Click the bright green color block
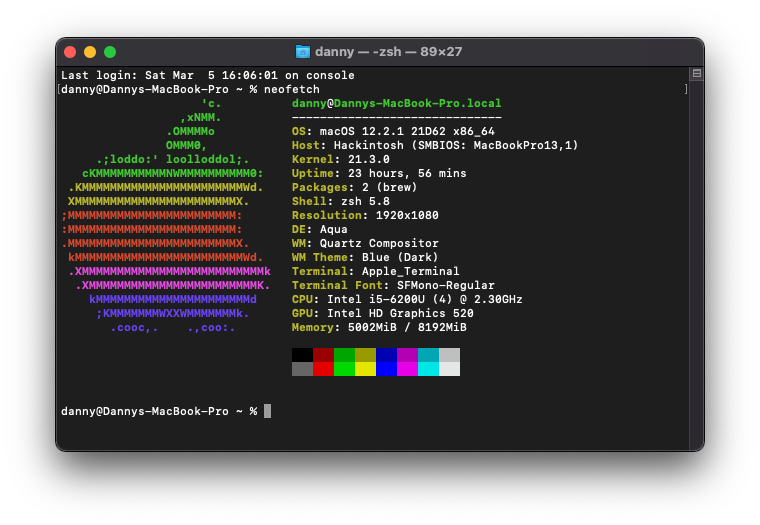Image resolution: width=760 pixels, height=525 pixels. pyautogui.click(x=344, y=369)
